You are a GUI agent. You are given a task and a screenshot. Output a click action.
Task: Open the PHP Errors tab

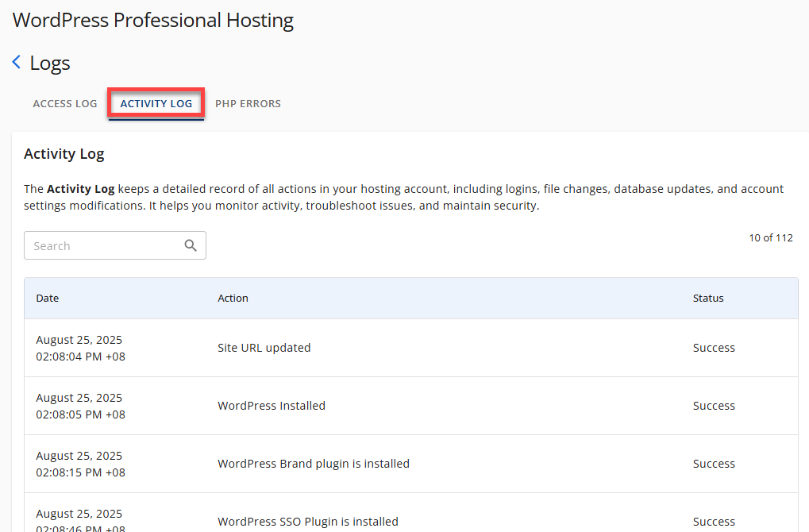248,103
